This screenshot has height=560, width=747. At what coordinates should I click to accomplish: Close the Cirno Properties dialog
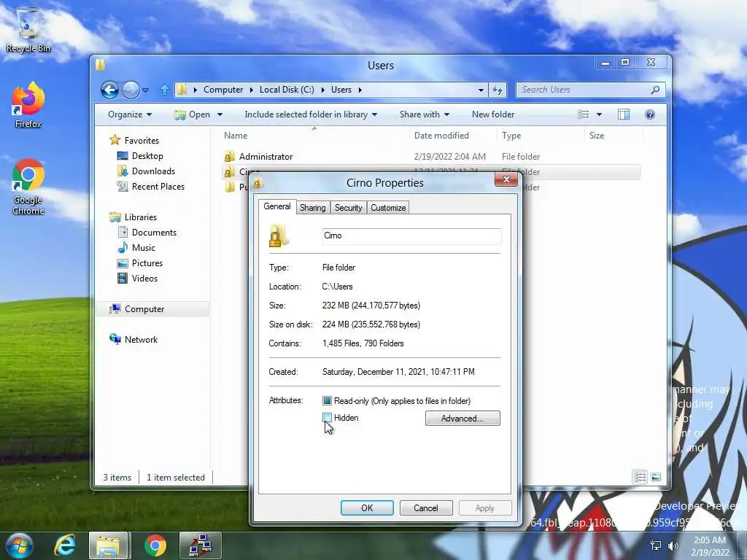tap(506, 179)
